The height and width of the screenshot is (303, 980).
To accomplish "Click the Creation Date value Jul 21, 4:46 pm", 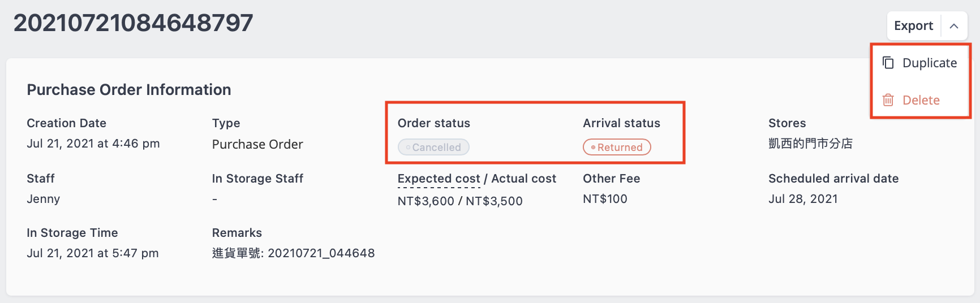I will 93,144.
